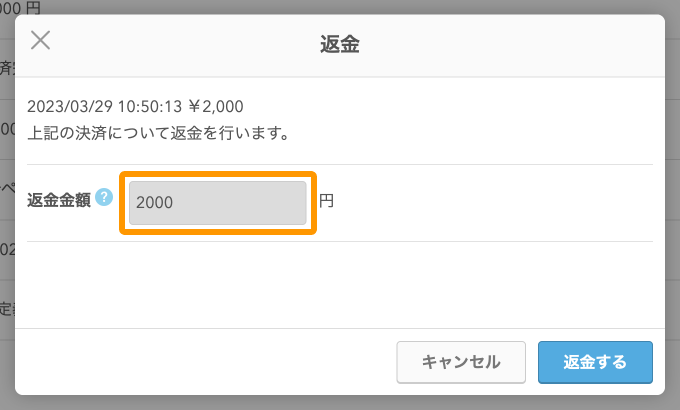
Task: Focus the refund amount field showing 2000
Action: [x=218, y=202]
